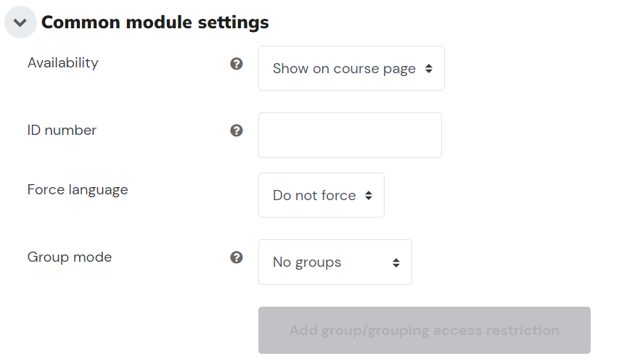Click the Common module settings heading
This screenshot has width=619, height=364.
tap(155, 22)
